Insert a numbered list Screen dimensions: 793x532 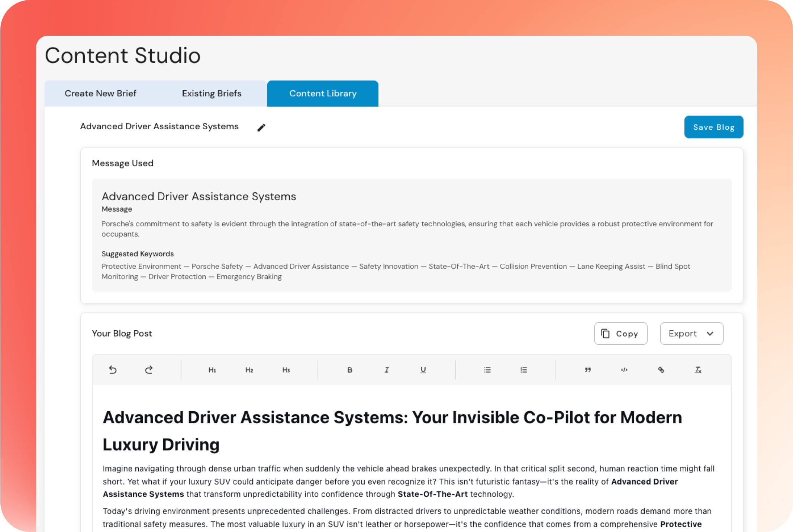(524, 370)
